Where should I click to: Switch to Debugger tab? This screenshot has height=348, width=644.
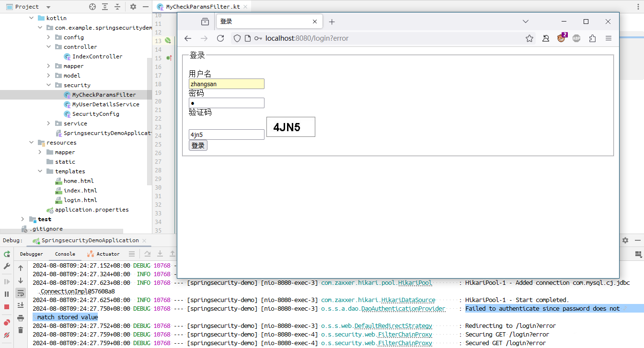tap(32, 254)
